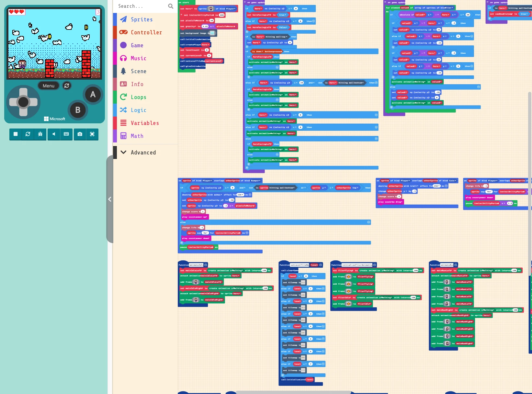Screen dimensions: 532x394
Task: Open the Sprites toolbox category
Action: point(141,19)
